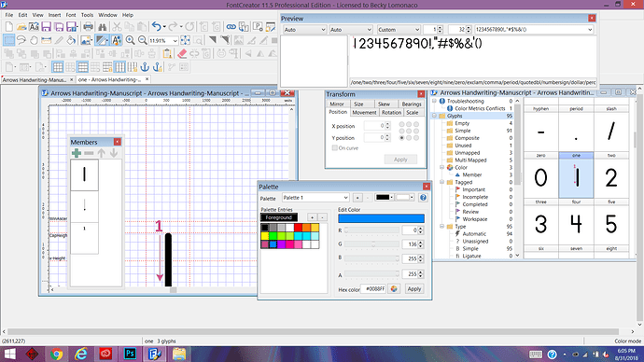
Task: Open the File menu
Action: coord(9,15)
